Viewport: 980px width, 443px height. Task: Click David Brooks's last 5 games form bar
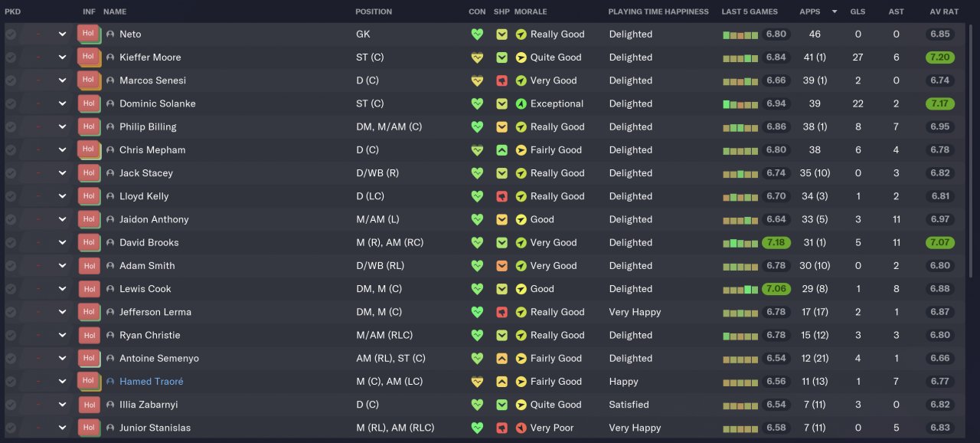click(x=740, y=243)
